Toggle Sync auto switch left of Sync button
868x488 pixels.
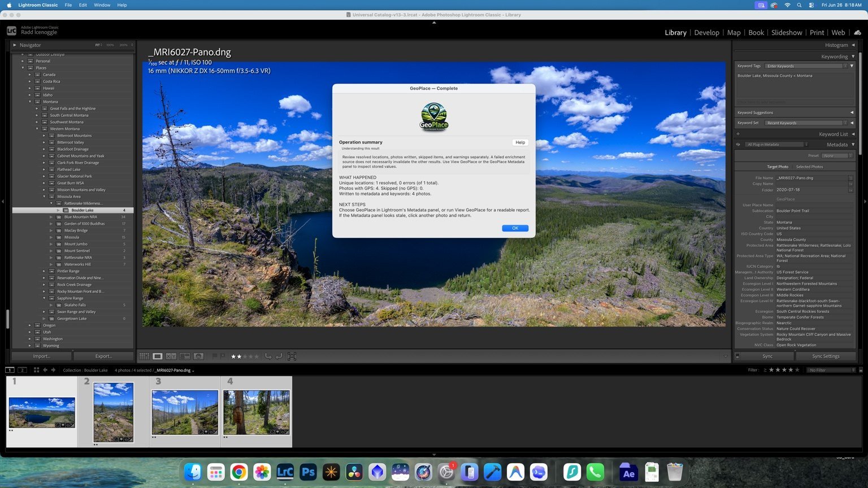click(737, 356)
